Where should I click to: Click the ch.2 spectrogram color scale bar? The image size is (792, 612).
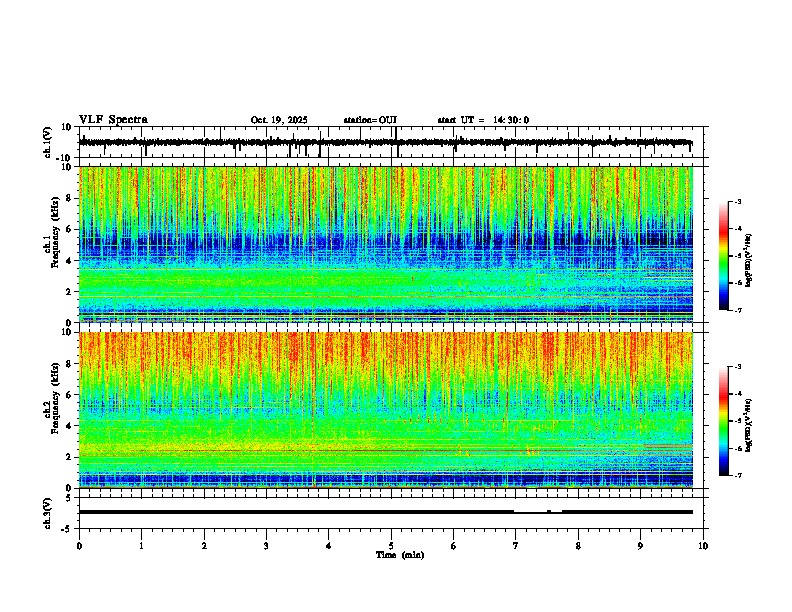point(723,421)
